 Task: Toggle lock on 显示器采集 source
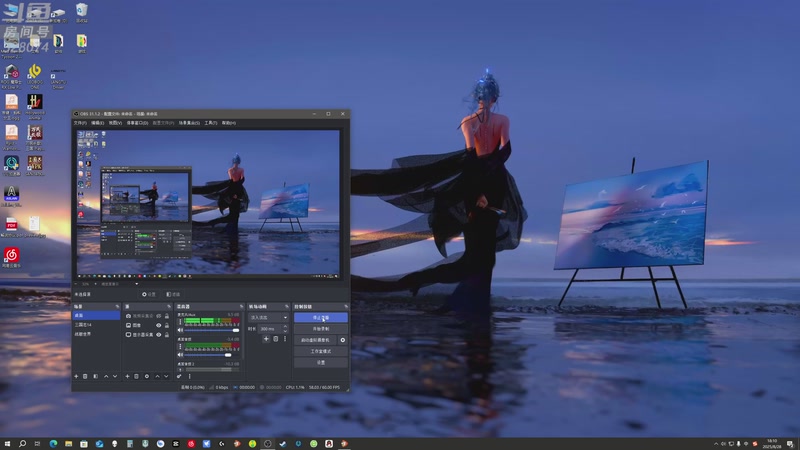point(167,335)
